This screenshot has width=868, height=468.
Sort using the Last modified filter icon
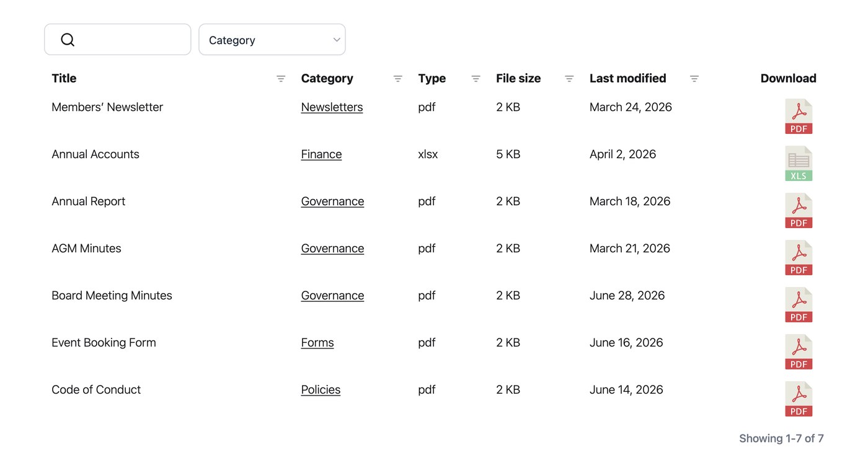(x=694, y=79)
